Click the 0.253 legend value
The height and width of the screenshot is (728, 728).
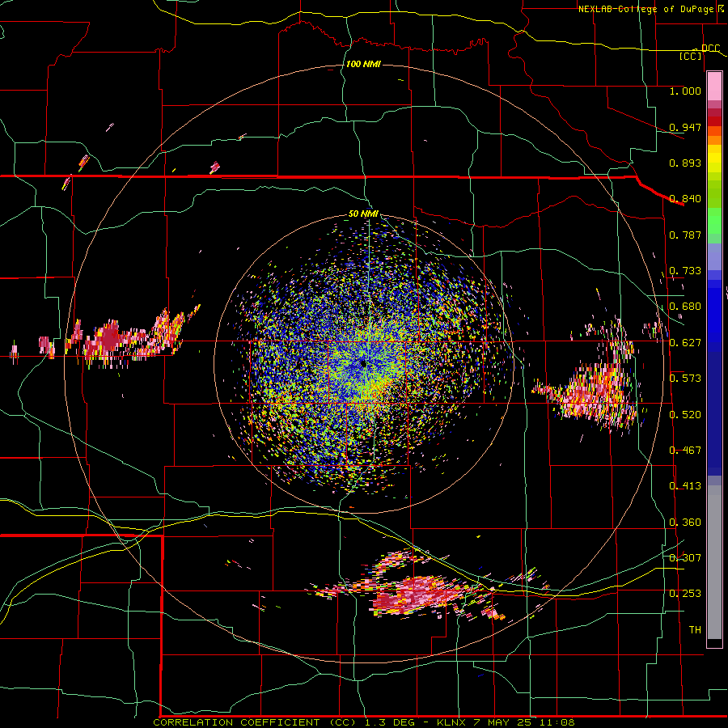pos(685,594)
